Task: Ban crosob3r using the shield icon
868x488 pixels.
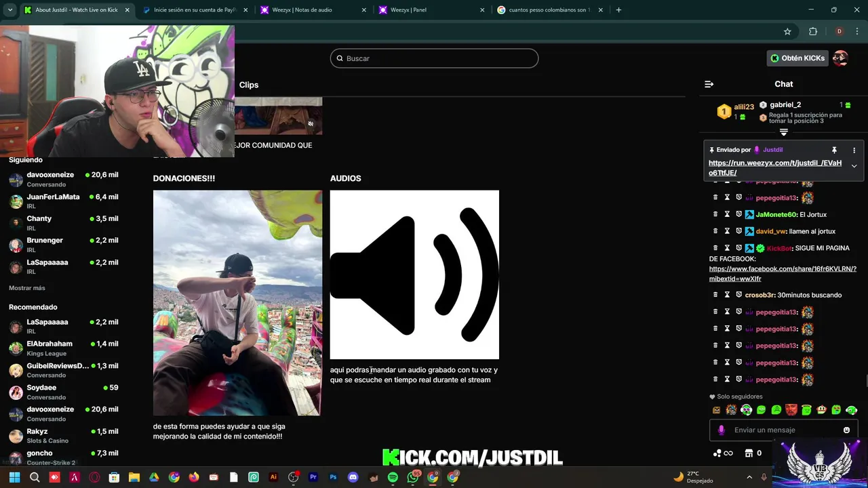Action: (738, 295)
